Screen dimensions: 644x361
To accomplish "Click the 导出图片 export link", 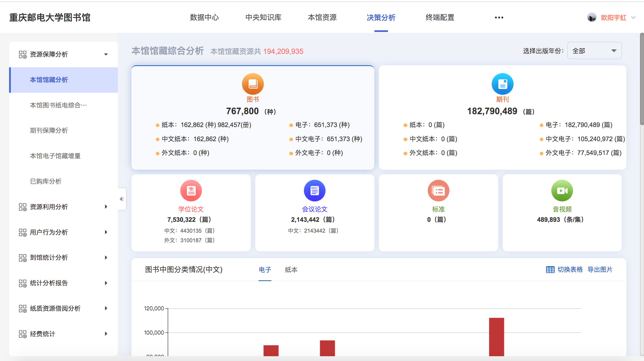I will (x=600, y=269).
